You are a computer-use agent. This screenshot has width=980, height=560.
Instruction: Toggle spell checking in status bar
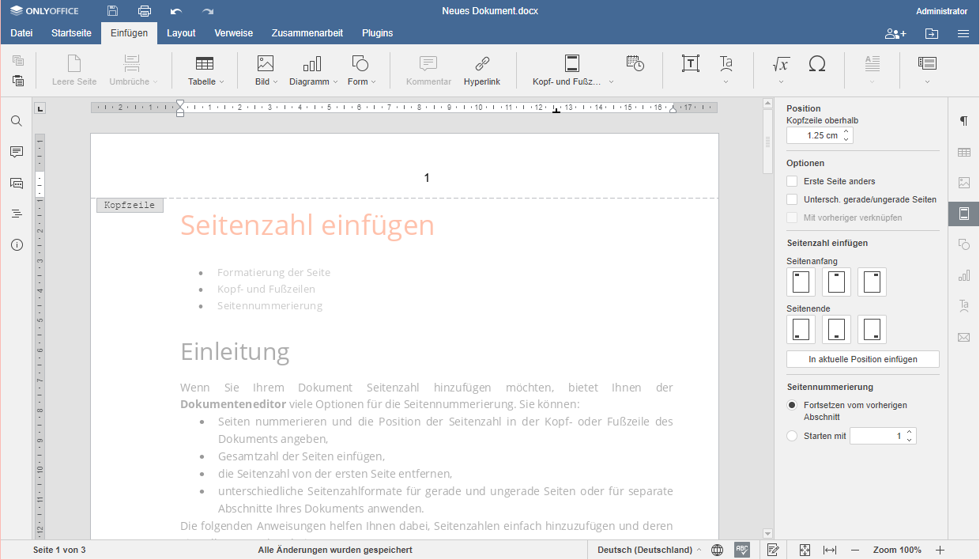pyautogui.click(x=742, y=550)
